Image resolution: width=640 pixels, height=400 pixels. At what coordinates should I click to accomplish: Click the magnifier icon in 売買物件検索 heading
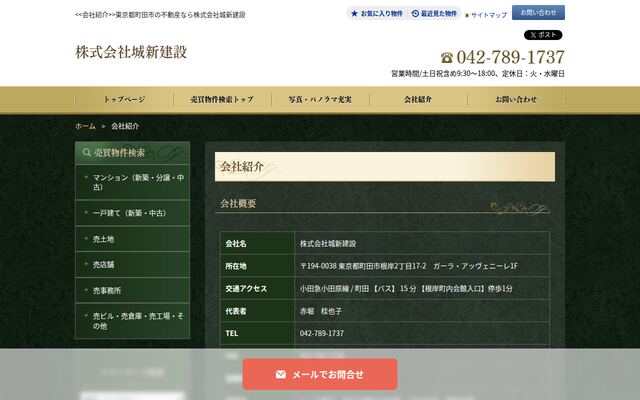coord(87,152)
